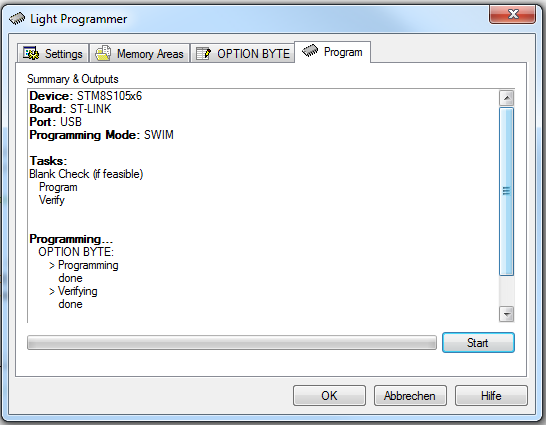The image size is (546, 425).
Task: Cancel using the Abbrechen button
Action: click(x=410, y=395)
